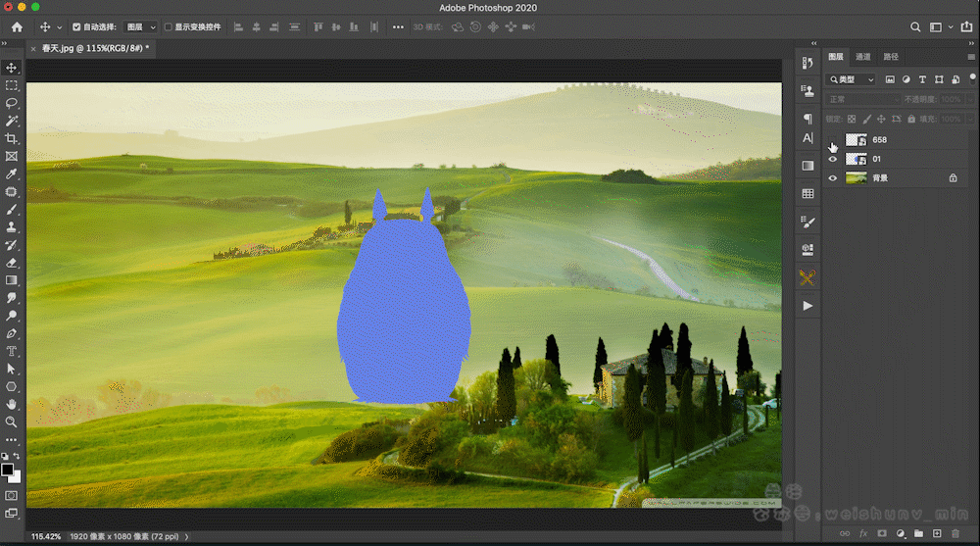Create a new layer
This screenshot has width=980, height=546.
(x=937, y=533)
